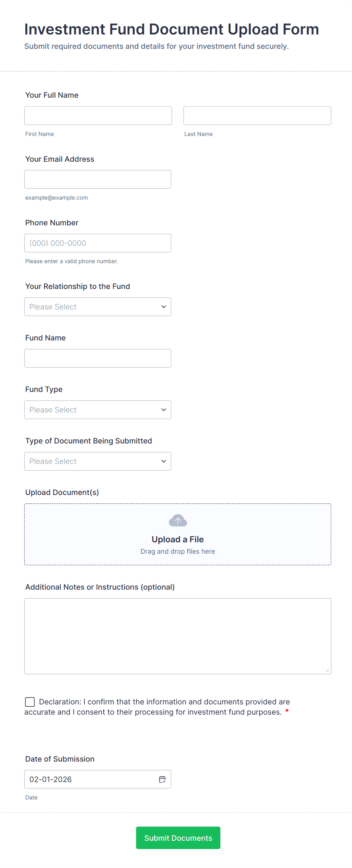
Task: Open the calendar date picker icon
Action: click(x=162, y=779)
